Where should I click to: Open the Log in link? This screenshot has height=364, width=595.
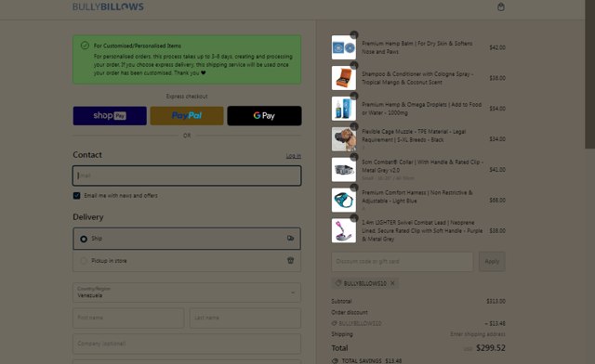pyautogui.click(x=294, y=156)
